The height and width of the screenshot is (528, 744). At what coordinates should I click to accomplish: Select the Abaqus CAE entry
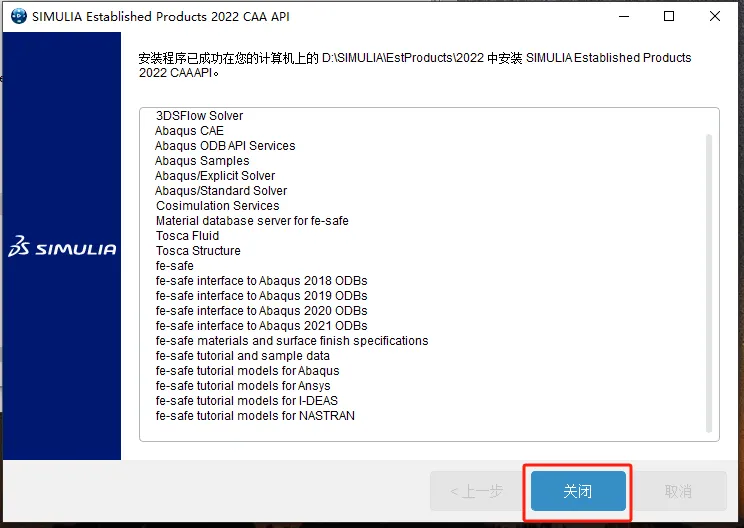pyautogui.click(x=189, y=130)
